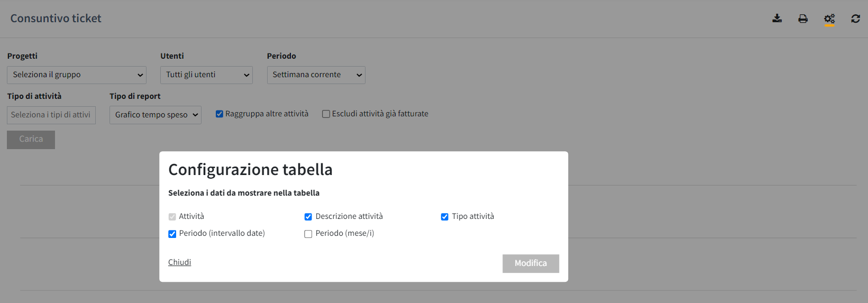
Task: Open the Tipo di report dropdown
Action: (x=155, y=115)
